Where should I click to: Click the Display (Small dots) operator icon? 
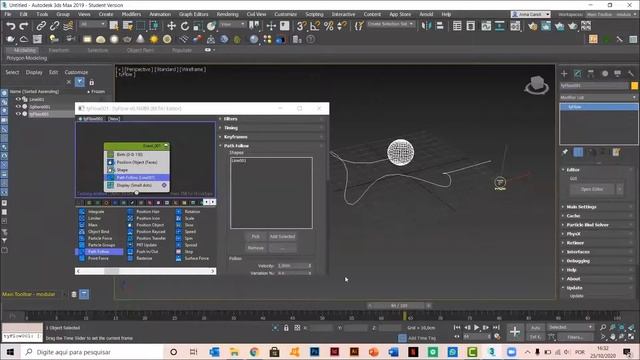110,185
